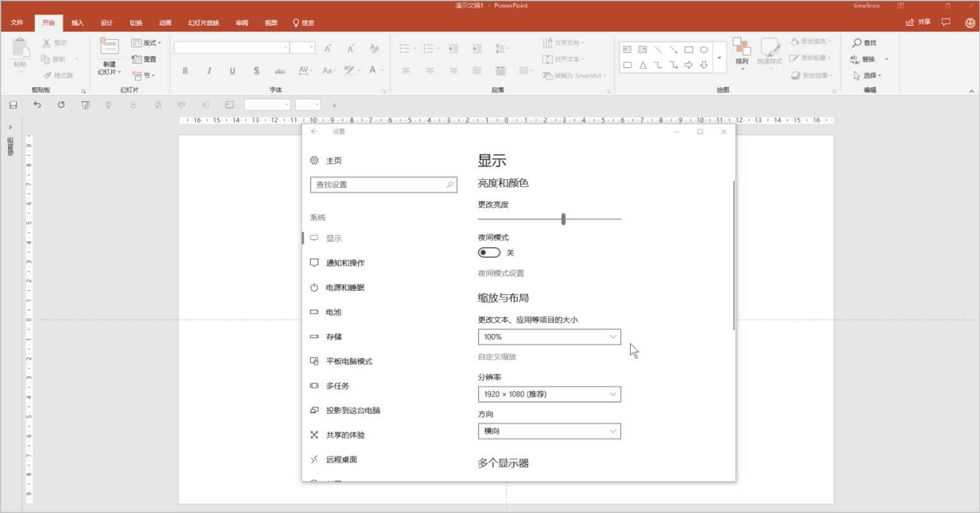Select the straight Line shape in the gallery

tap(658, 49)
